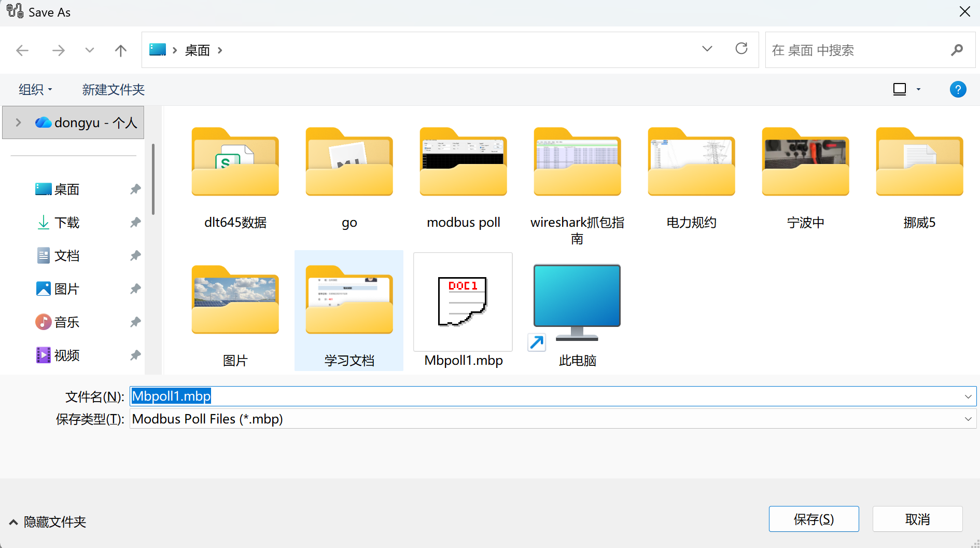Select the 电力规约 folder icon
980x548 pixels.
692,161
